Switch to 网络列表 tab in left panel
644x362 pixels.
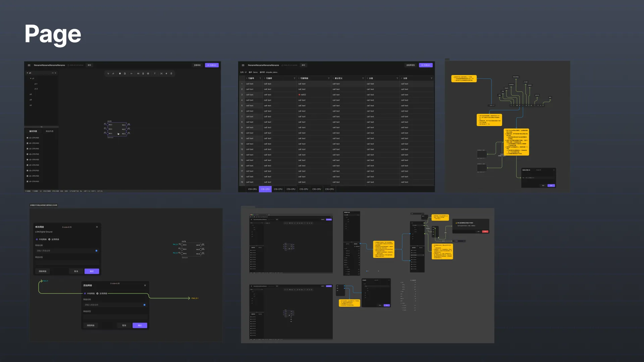50,131
